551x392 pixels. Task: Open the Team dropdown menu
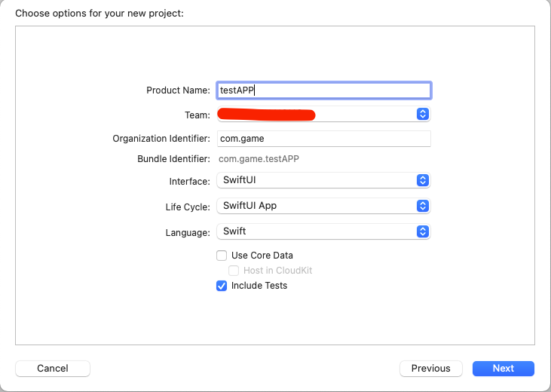tap(323, 115)
